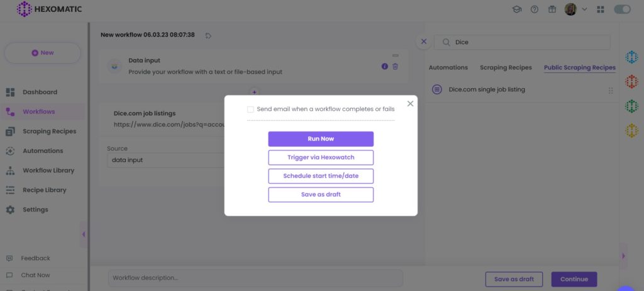
Task: Open the blue hexagon product icon
Action: point(631,57)
